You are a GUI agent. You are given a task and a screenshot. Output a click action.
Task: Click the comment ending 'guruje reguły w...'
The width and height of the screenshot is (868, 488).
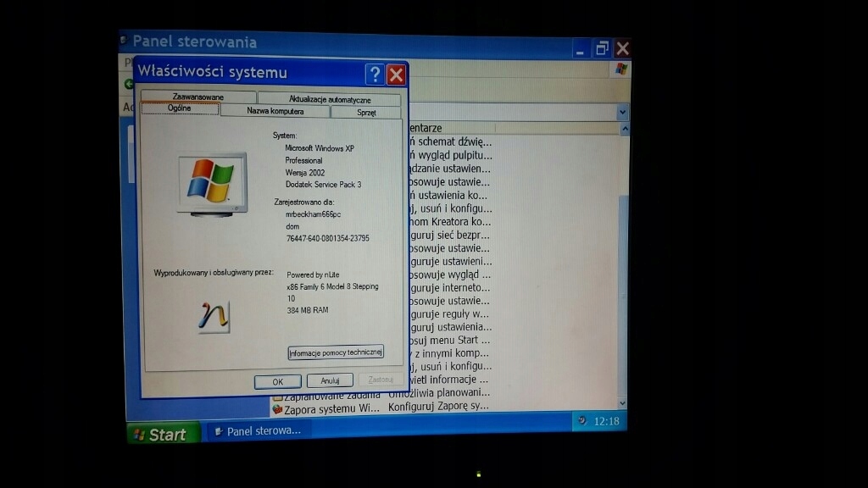[449, 314]
